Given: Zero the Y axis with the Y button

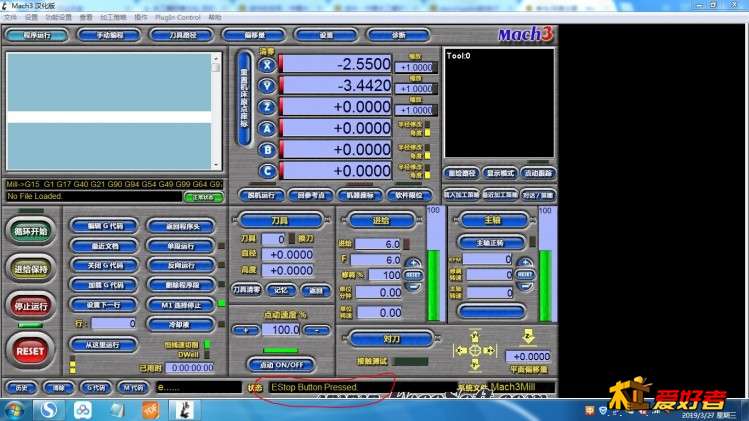Looking at the screenshot, I should tap(267, 86).
